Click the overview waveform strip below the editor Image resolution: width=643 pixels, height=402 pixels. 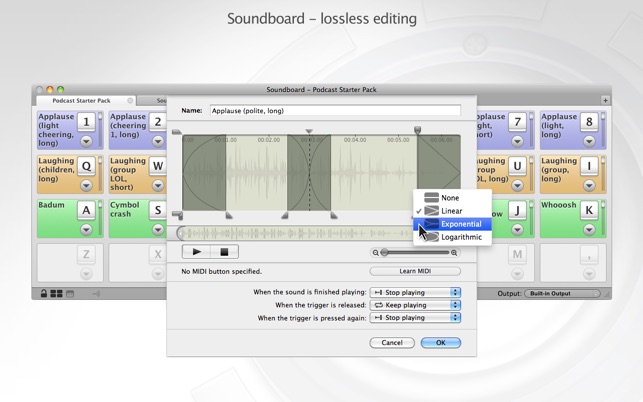pos(295,233)
